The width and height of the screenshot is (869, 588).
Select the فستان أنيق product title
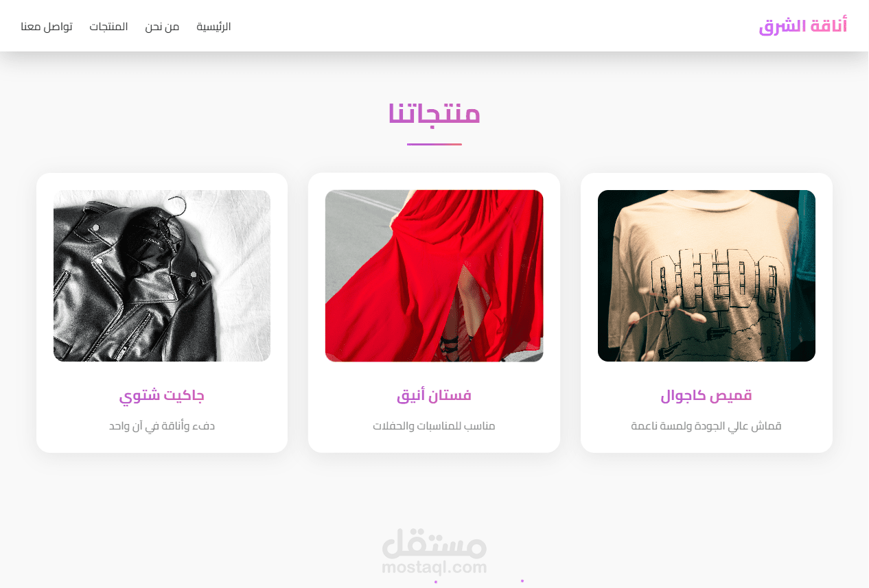(x=434, y=396)
